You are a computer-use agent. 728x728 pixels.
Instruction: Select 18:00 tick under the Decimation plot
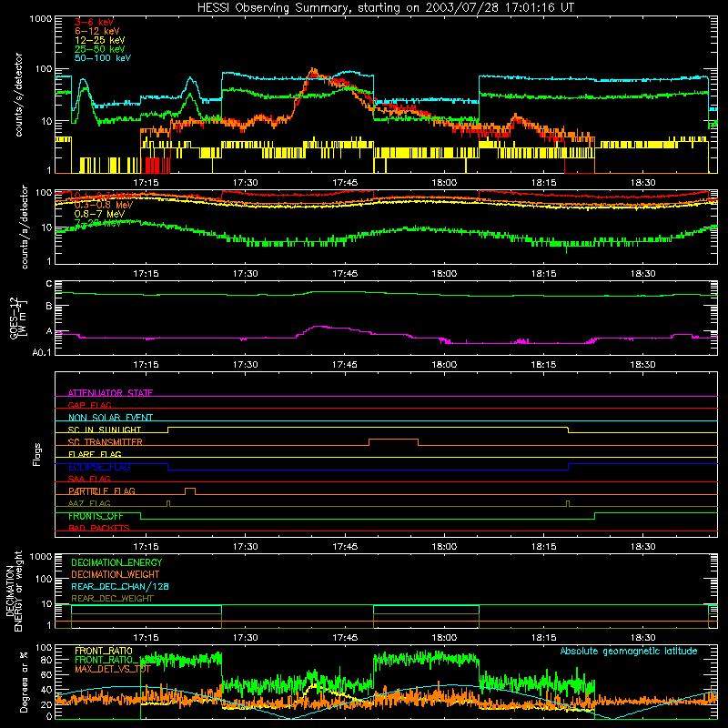[x=444, y=638]
